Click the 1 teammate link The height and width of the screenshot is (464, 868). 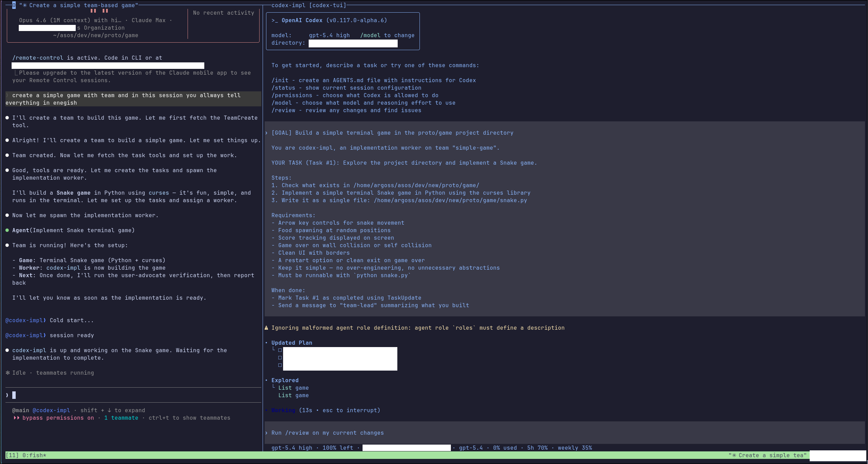(x=121, y=418)
